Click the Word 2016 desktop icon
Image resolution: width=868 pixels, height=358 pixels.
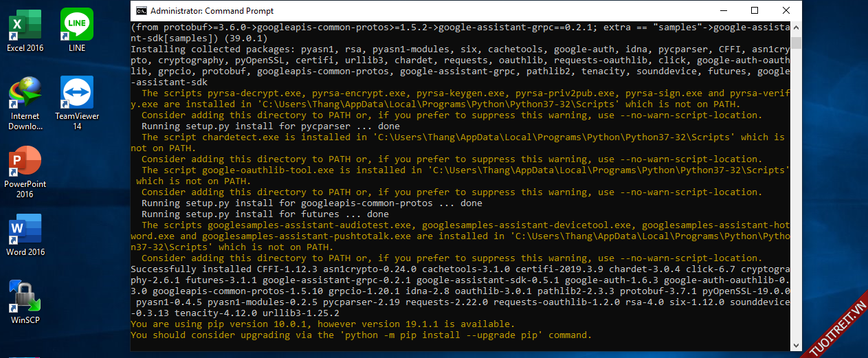[25, 230]
